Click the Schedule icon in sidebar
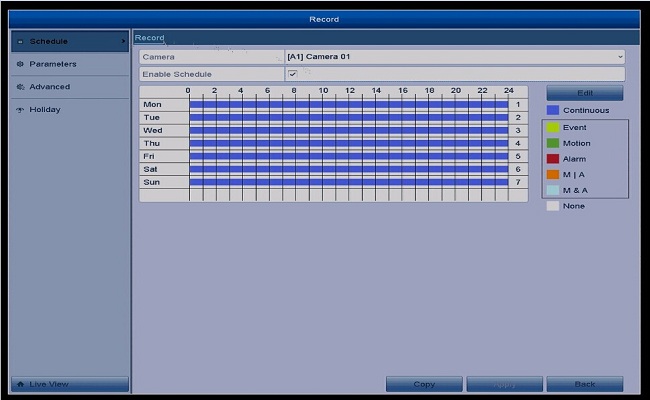The height and width of the screenshot is (400, 650). tap(20, 42)
